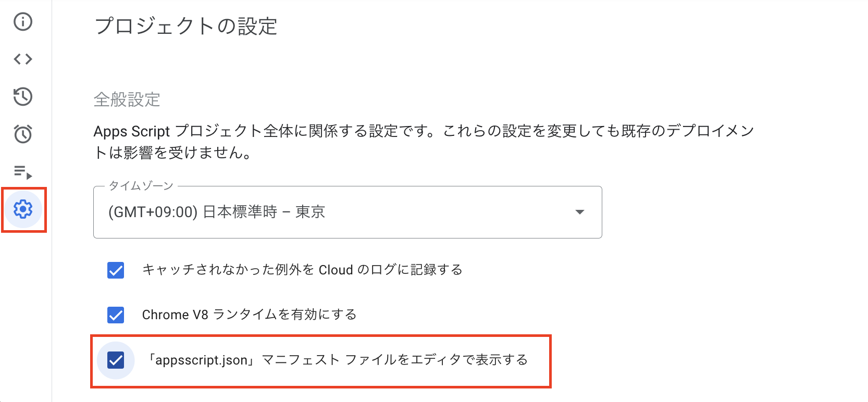Open the Triggers alarm clock icon
This screenshot has height=402, width=868.
[x=23, y=134]
